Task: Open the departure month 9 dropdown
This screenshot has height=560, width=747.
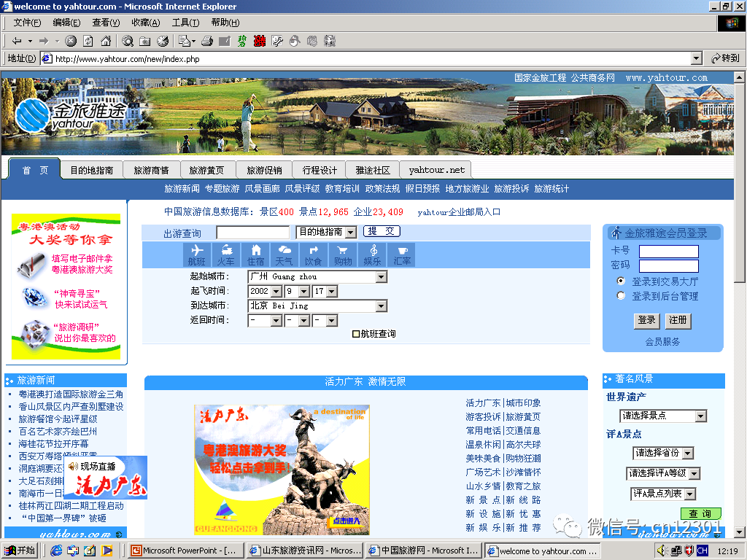Action: tap(304, 292)
